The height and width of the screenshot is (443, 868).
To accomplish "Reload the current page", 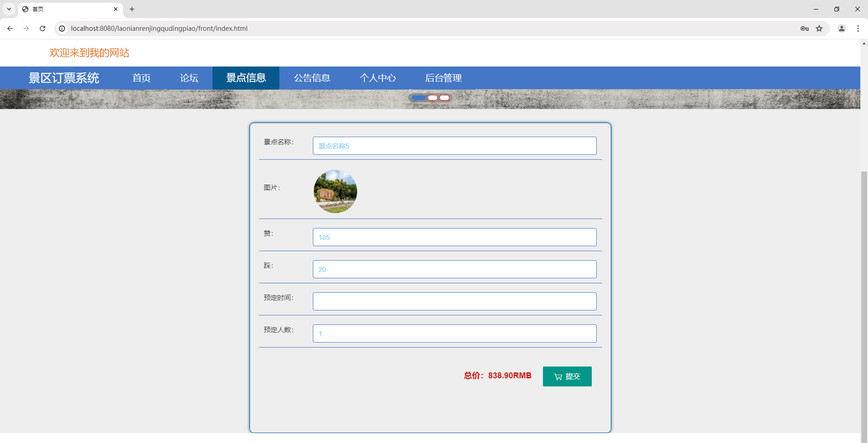I will coord(42,29).
